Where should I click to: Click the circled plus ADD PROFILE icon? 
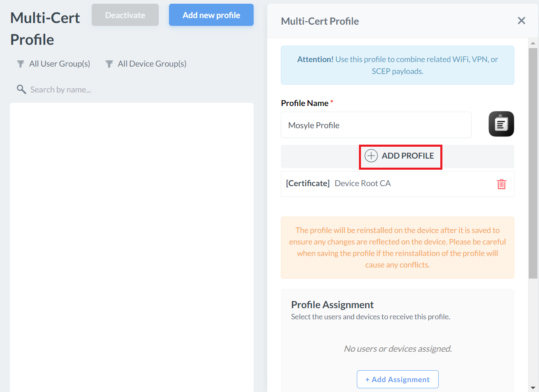pyautogui.click(x=371, y=156)
